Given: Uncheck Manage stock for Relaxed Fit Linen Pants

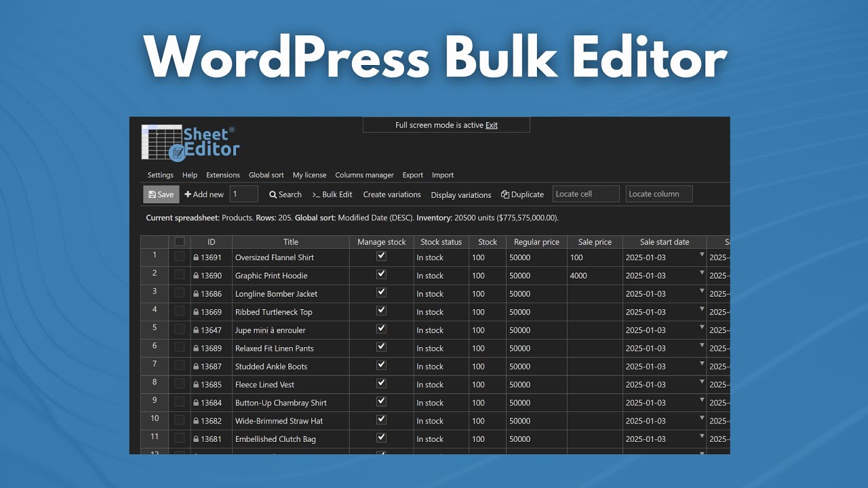Looking at the screenshot, I should click(x=381, y=347).
